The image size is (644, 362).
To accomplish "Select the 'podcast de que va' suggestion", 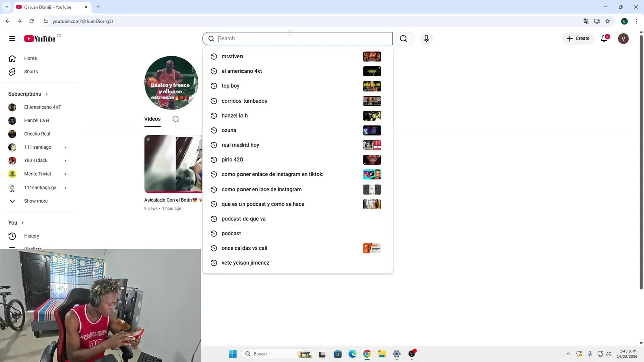I will [297, 219].
